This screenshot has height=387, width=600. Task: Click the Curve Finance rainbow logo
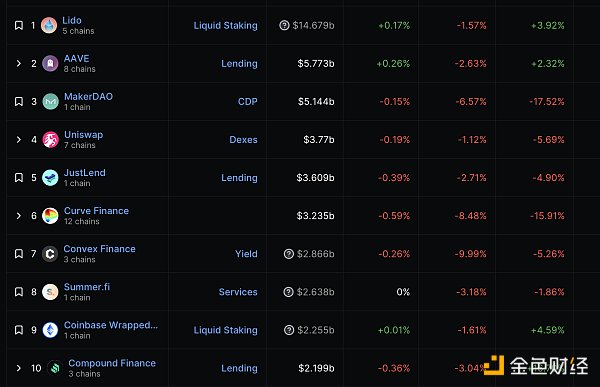[x=50, y=216]
